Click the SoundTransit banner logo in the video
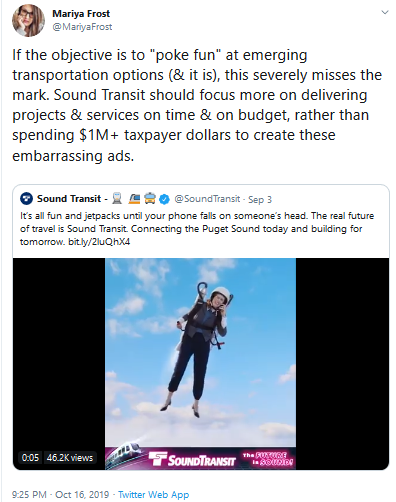This screenshot has width=396, height=502. tap(192, 460)
